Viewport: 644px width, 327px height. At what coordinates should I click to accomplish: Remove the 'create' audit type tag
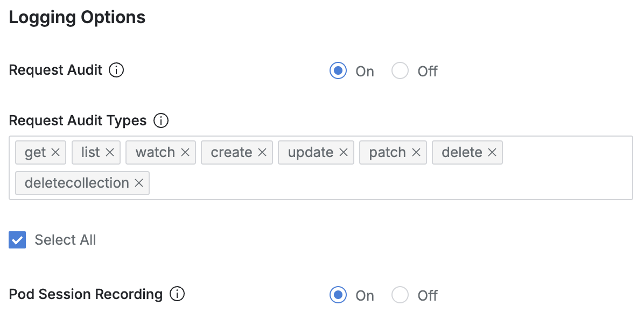262,153
